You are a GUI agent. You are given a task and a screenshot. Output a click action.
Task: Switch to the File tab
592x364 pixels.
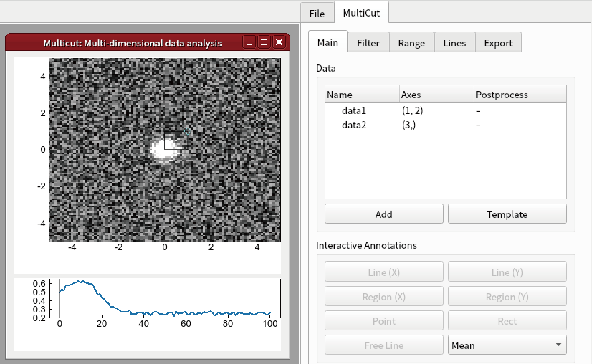317,13
